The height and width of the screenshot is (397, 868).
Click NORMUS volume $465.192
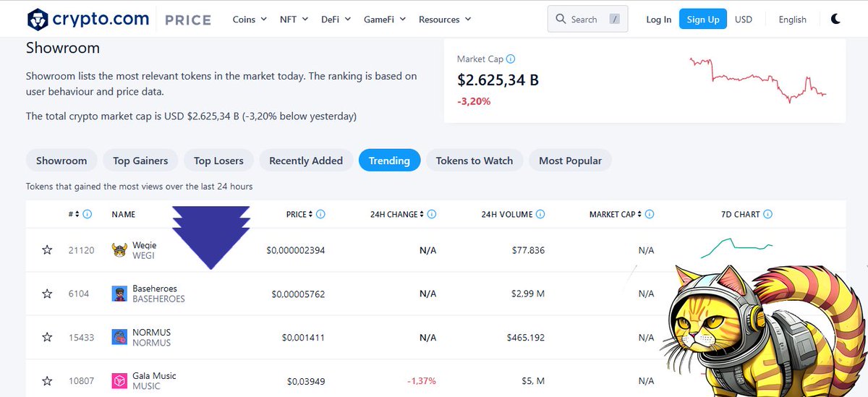point(524,337)
